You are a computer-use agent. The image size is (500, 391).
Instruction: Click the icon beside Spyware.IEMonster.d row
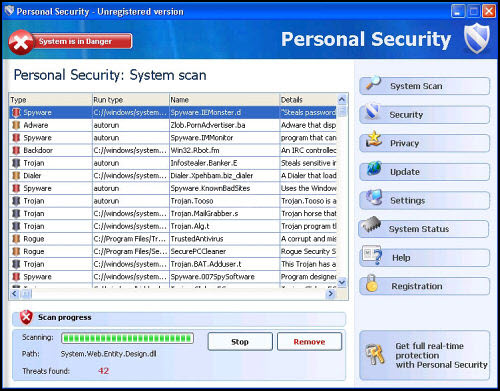coord(16,113)
